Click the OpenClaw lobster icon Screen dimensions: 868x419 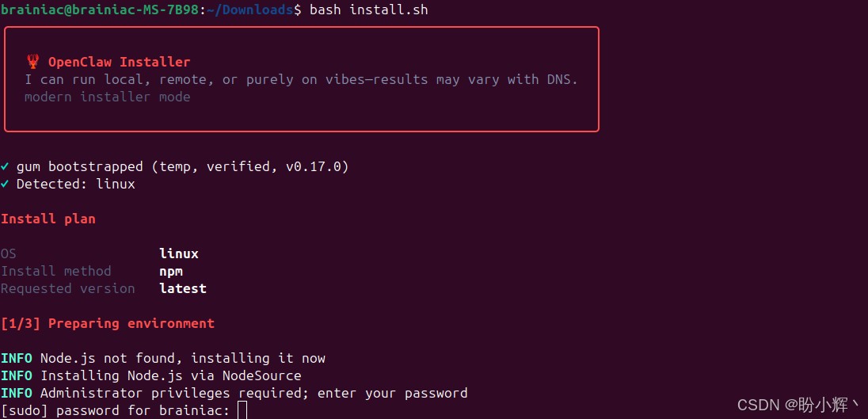coord(32,62)
